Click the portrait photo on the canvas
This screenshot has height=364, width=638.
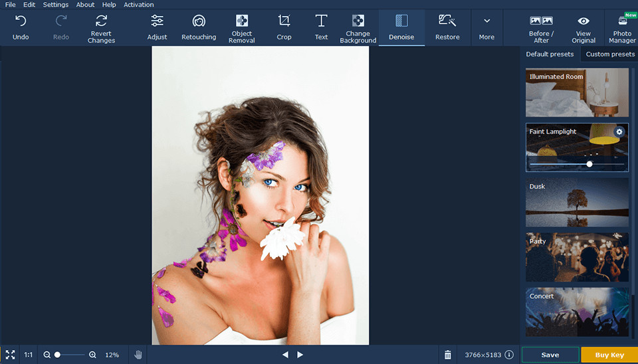click(x=261, y=195)
